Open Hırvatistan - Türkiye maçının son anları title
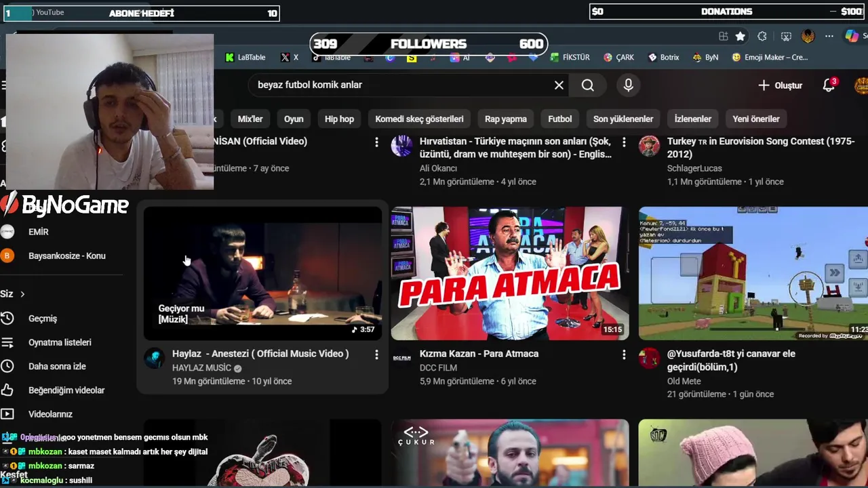The height and width of the screenshot is (488, 868). click(x=515, y=148)
